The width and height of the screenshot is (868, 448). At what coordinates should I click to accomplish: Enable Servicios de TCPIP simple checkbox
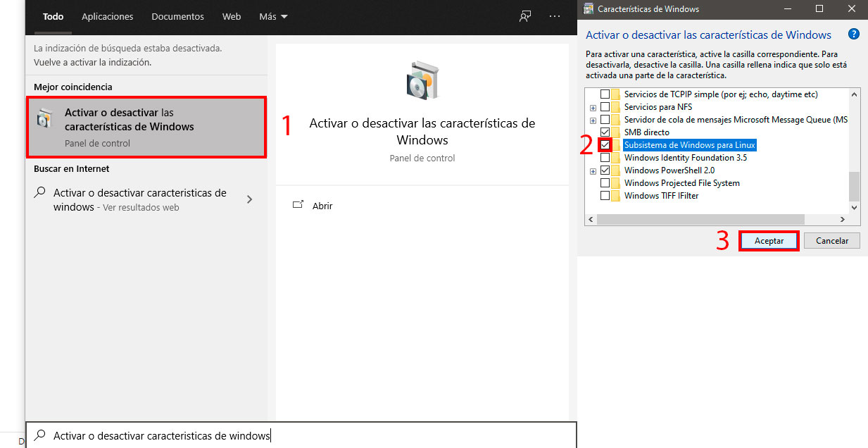[605, 94]
